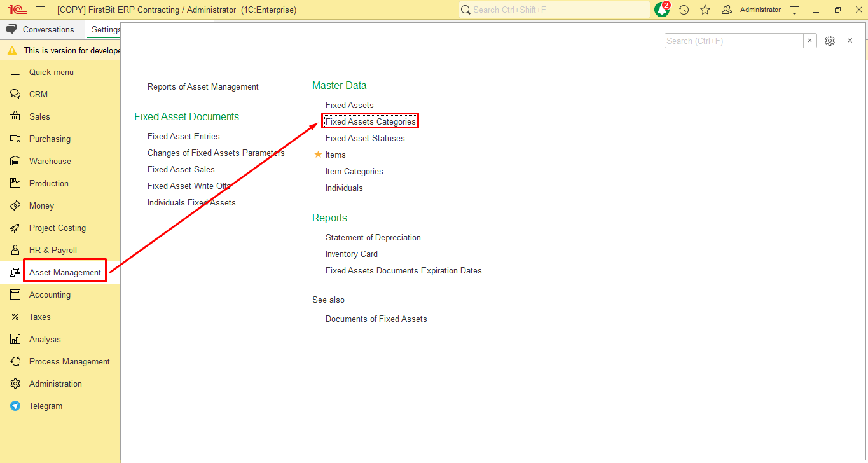Click the favorites star icon
This screenshot has width=868, height=463.
click(705, 10)
